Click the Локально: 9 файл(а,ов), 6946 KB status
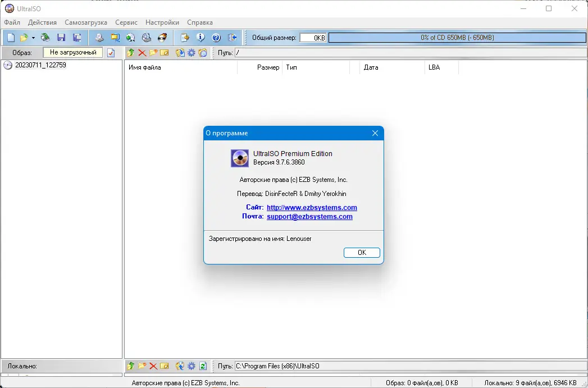This screenshot has height=388, width=588. click(531, 383)
